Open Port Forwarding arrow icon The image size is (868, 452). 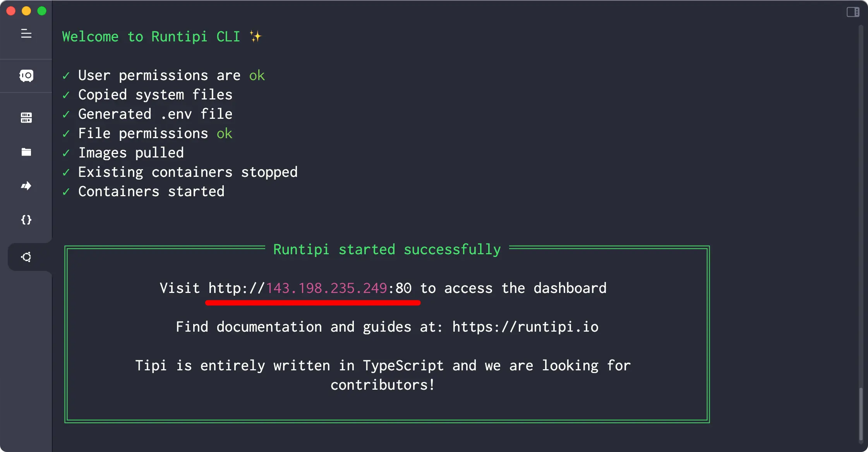pyautogui.click(x=26, y=186)
